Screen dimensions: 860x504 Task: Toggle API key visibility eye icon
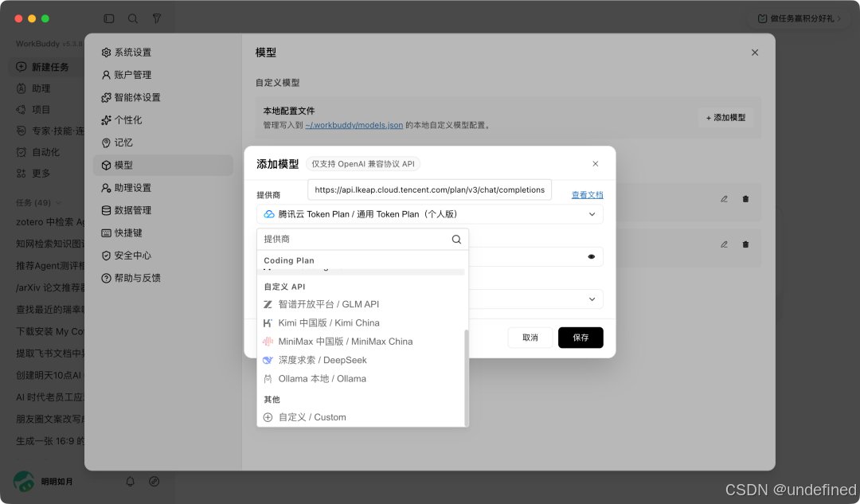(x=591, y=256)
